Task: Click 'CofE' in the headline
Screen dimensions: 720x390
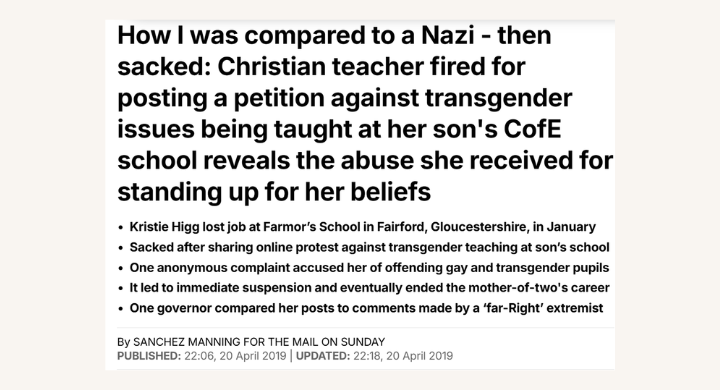Action: tap(532, 129)
